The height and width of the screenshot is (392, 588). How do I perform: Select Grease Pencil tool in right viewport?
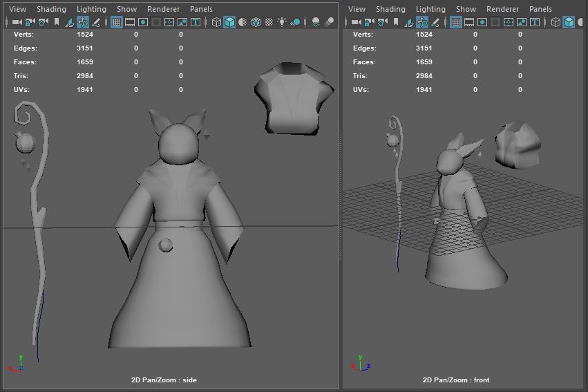[x=435, y=22]
